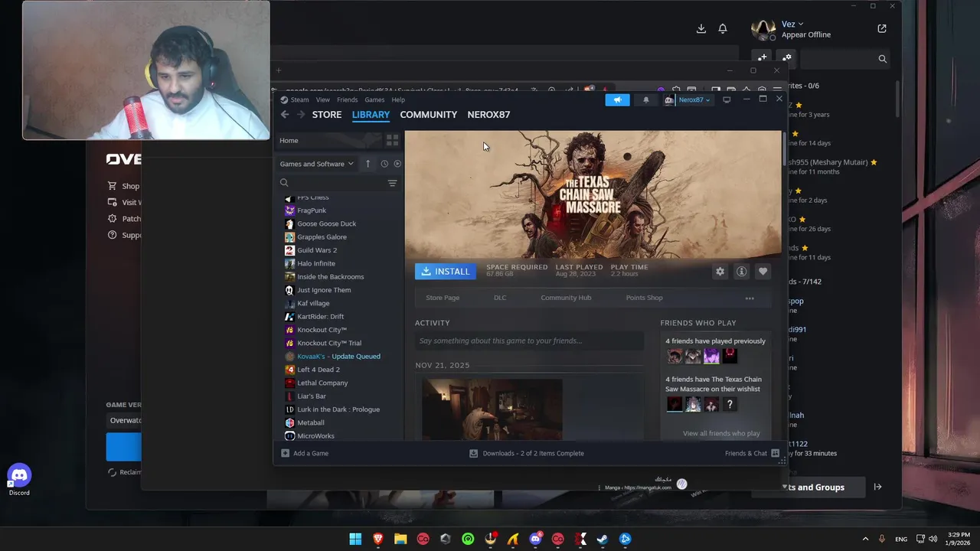Switch library to grid collections view
980x551 pixels.
pyautogui.click(x=392, y=140)
